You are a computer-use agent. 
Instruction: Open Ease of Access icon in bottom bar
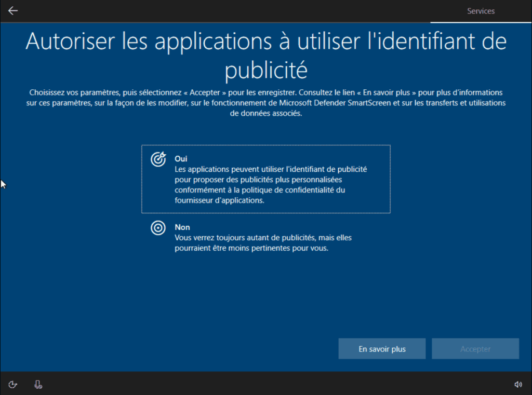click(x=13, y=384)
